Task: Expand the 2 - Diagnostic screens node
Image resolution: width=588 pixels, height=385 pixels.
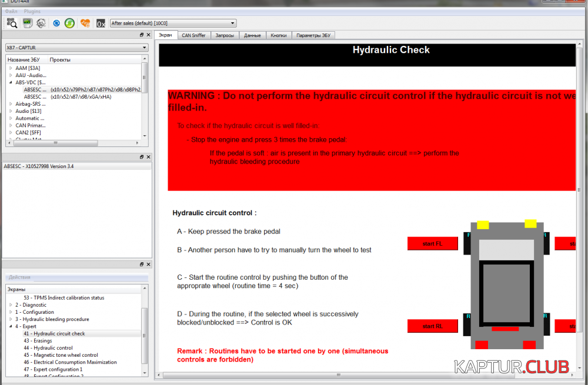Action: [x=11, y=305]
